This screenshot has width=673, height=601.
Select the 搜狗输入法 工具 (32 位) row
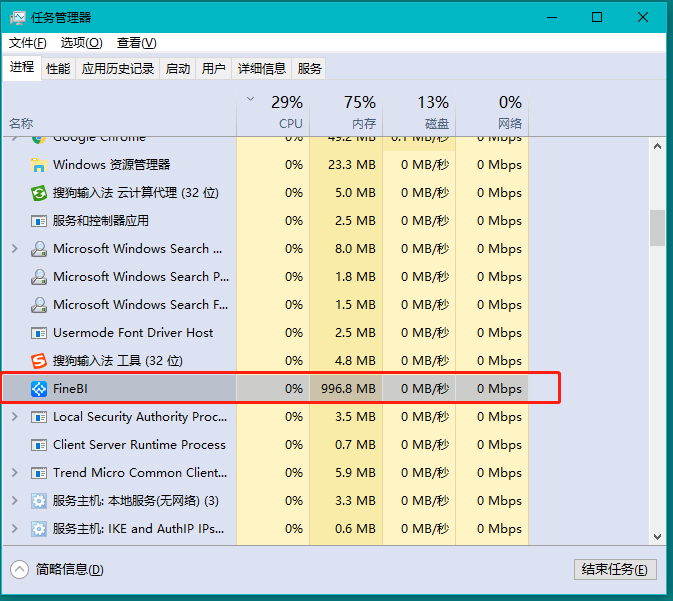(266, 361)
